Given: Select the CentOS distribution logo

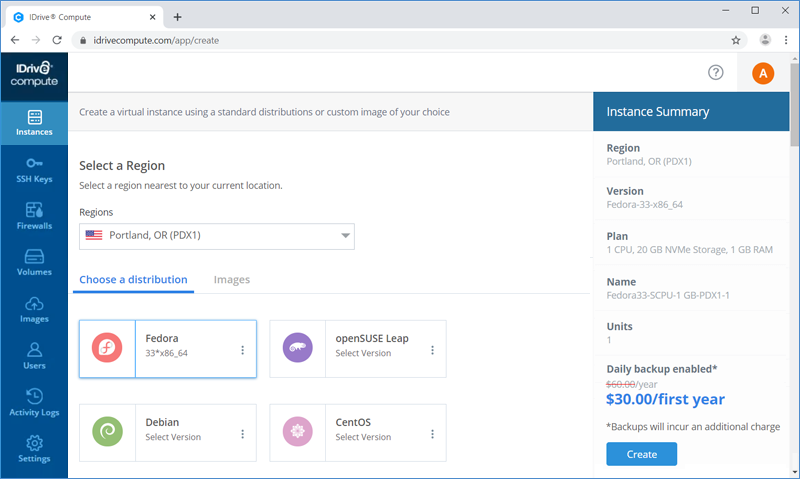Looking at the screenshot, I should [297, 432].
